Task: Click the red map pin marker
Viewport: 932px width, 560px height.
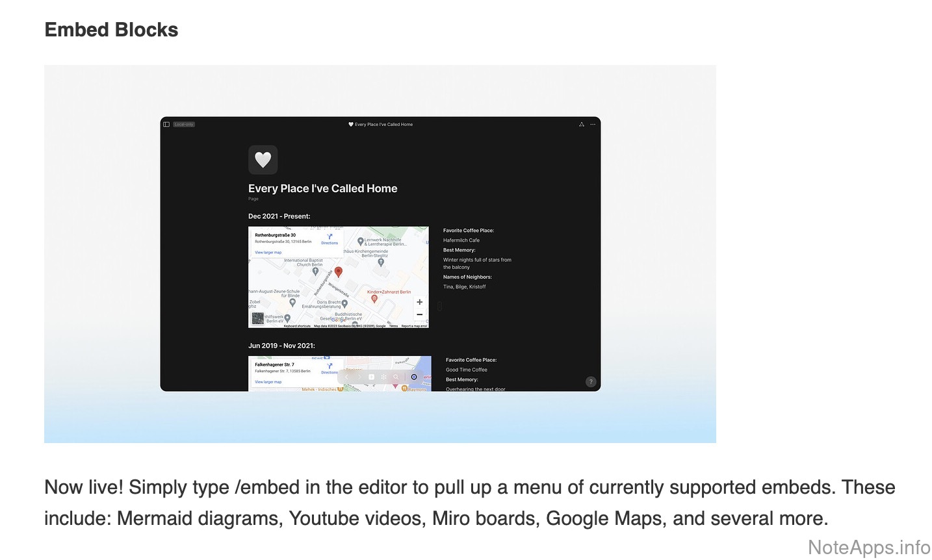Action: tap(338, 272)
